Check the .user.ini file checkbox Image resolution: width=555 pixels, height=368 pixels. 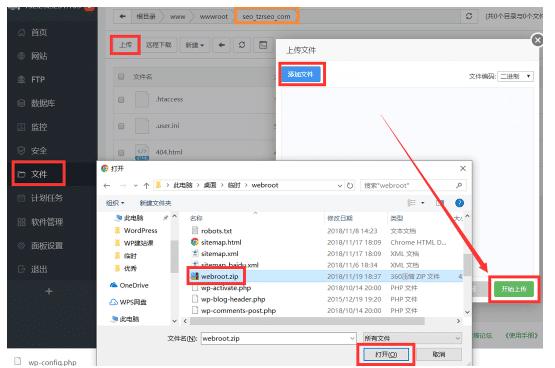121,126
